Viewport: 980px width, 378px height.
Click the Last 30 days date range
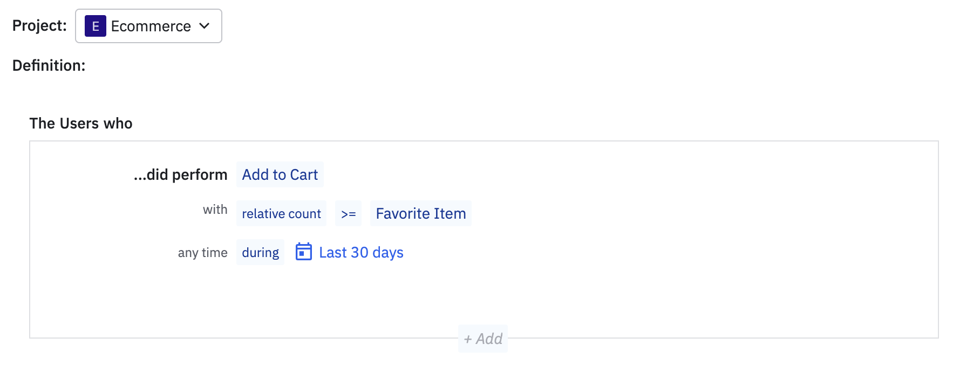coord(361,252)
